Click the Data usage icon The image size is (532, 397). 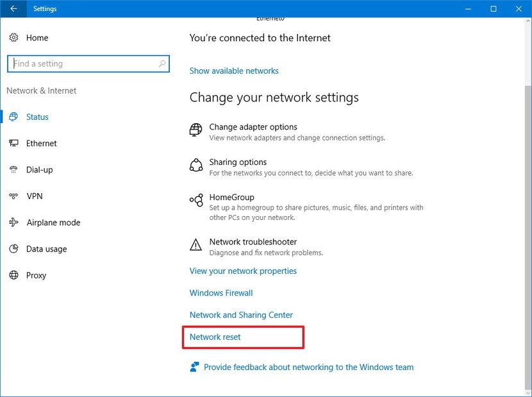point(14,249)
